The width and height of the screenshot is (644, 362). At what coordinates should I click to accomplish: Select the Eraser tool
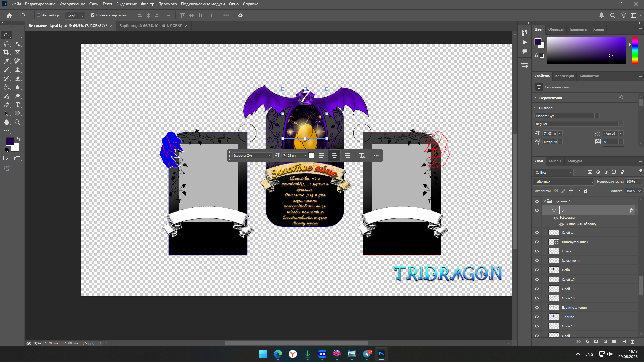(x=17, y=79)
